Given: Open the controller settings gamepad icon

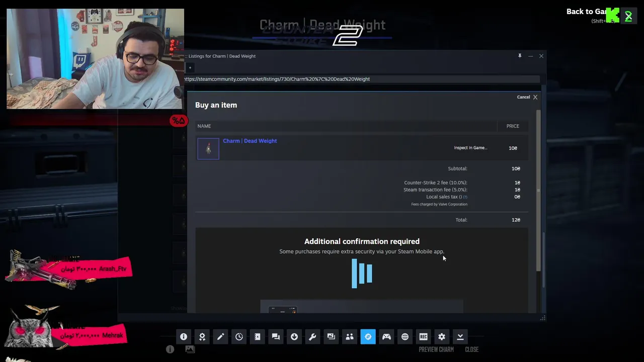Looking at the screenshot, I should (x=386, y=337).
